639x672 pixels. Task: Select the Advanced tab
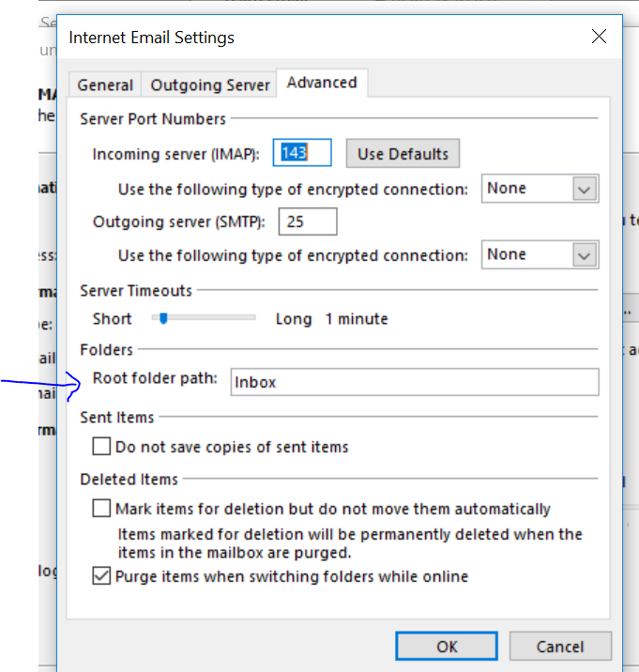click(322, 83)
